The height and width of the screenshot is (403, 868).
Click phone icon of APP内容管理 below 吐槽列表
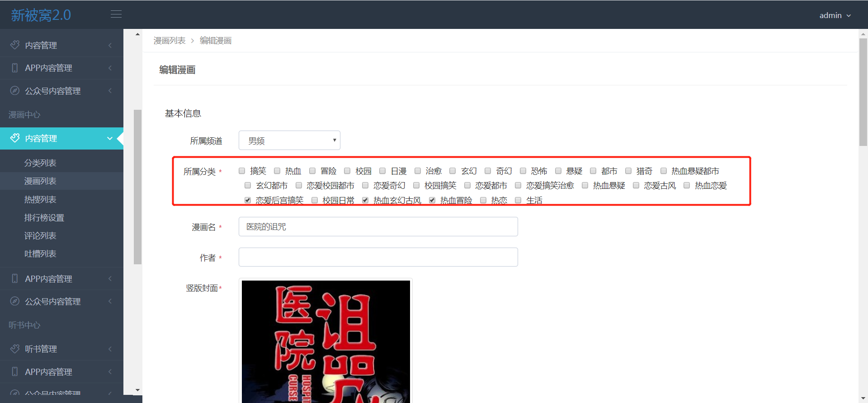[x=15, y=279]
